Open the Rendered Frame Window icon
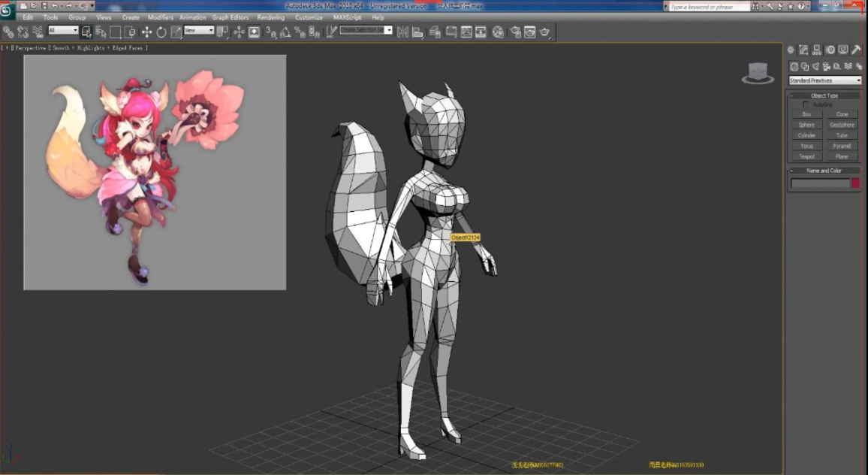This screenshot has height=475, width=868. point(530,32)
